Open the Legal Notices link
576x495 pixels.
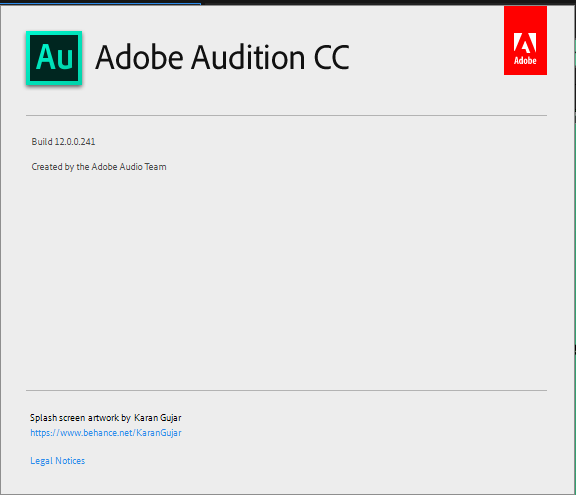tap(58, 461)
